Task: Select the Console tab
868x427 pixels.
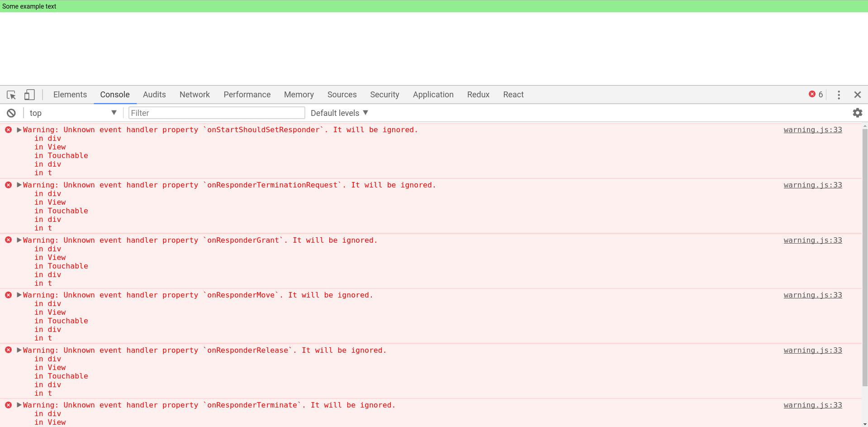Action: pyautogui.click(x=115, y=95)
